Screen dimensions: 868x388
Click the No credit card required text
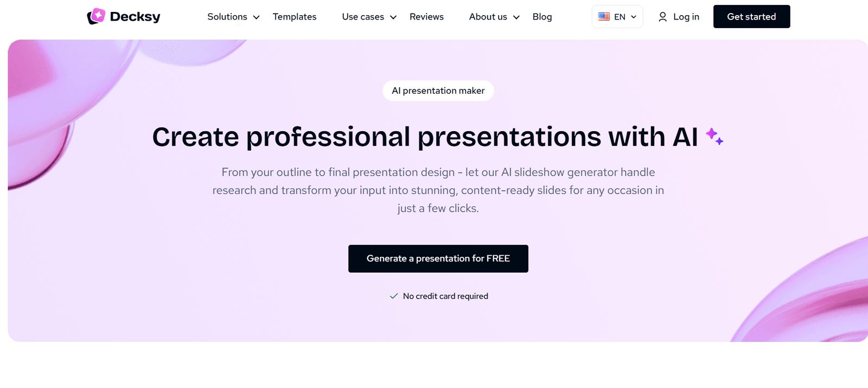445,296
